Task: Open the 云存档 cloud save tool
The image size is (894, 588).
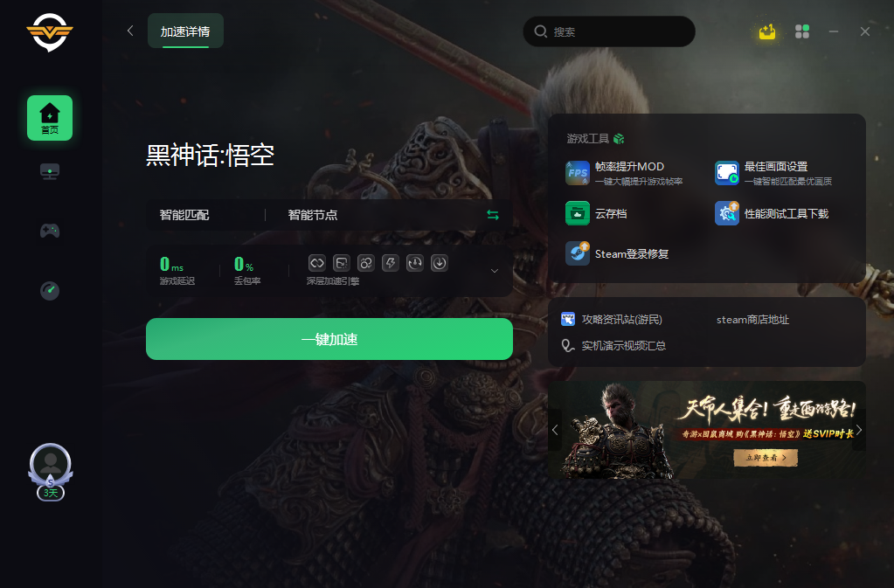Action: pyautogui.click(x=596, y=214)
